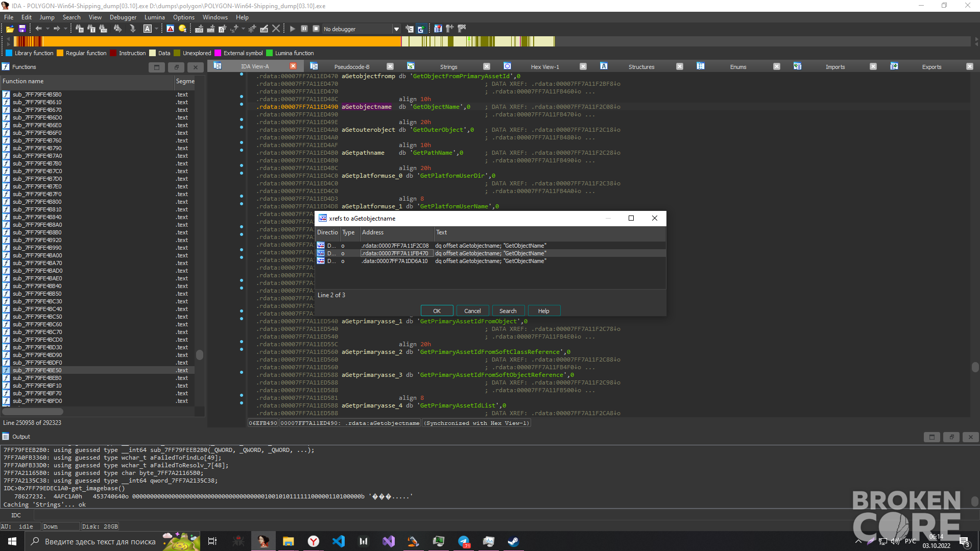Viewport: 980px width, 551px height.
Task: Open Visual Studio Code from the taskbar
Action: coord(339,541)
